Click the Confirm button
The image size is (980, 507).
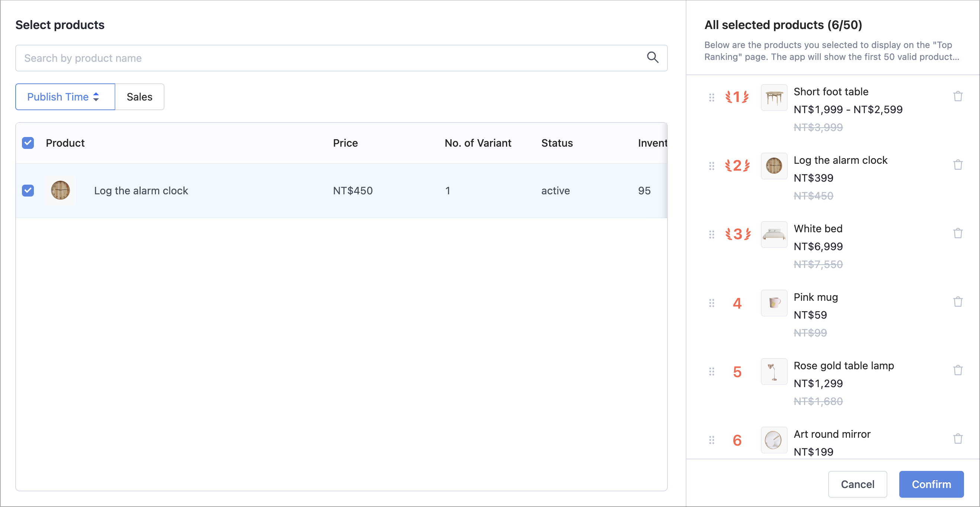click(931, 484)
